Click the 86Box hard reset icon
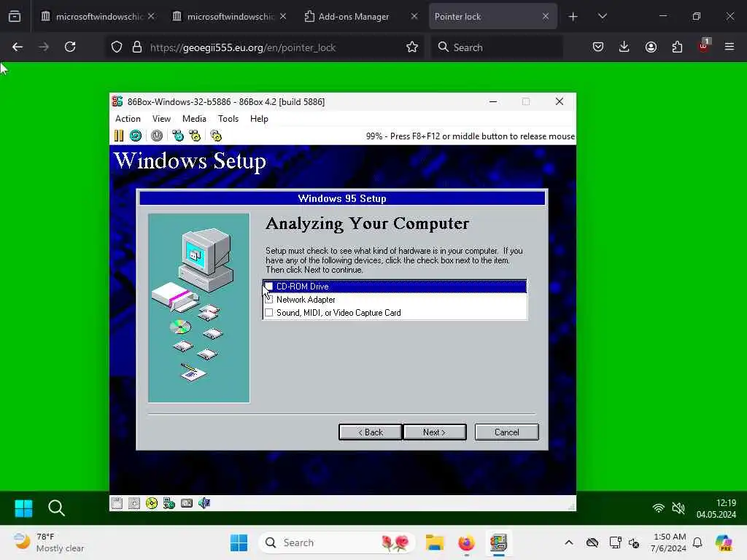The image size is (747, 560). (x=136, y=136)
